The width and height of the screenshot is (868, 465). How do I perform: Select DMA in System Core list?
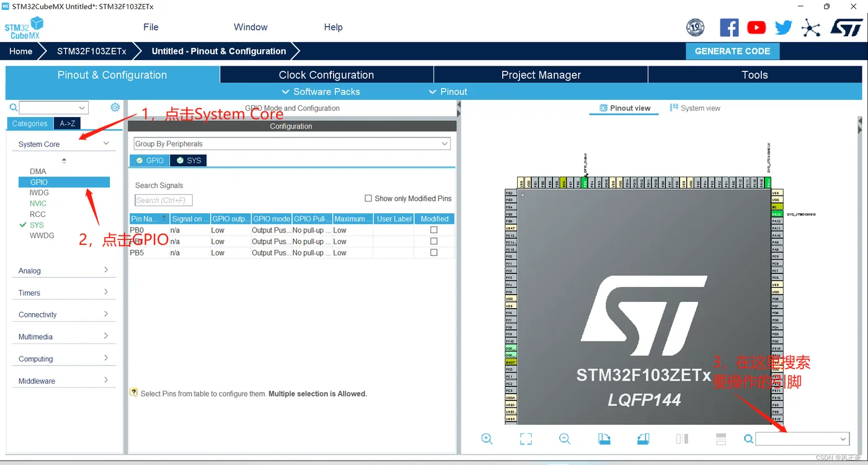(38, 171)
